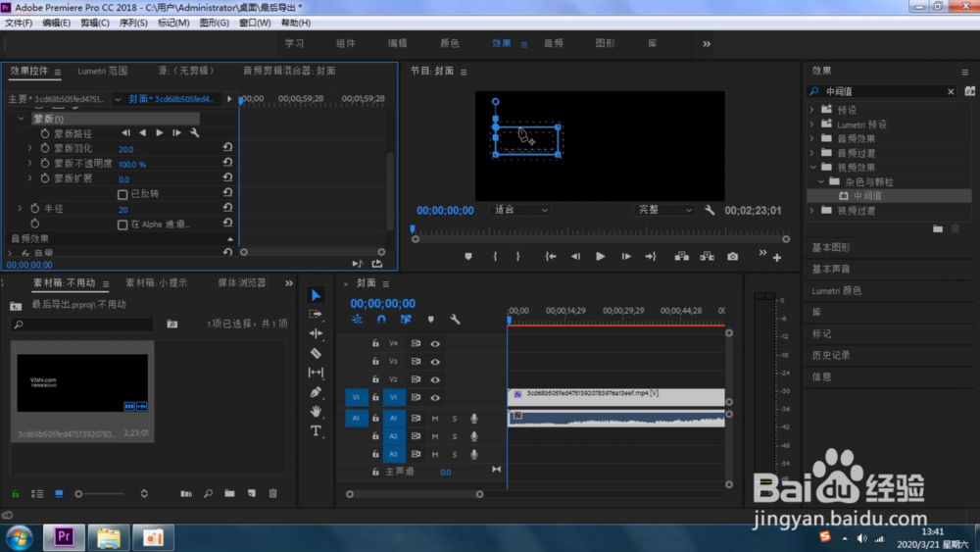Open the File menu
This screenshot has width=980, height=552.
pos(19,23)
